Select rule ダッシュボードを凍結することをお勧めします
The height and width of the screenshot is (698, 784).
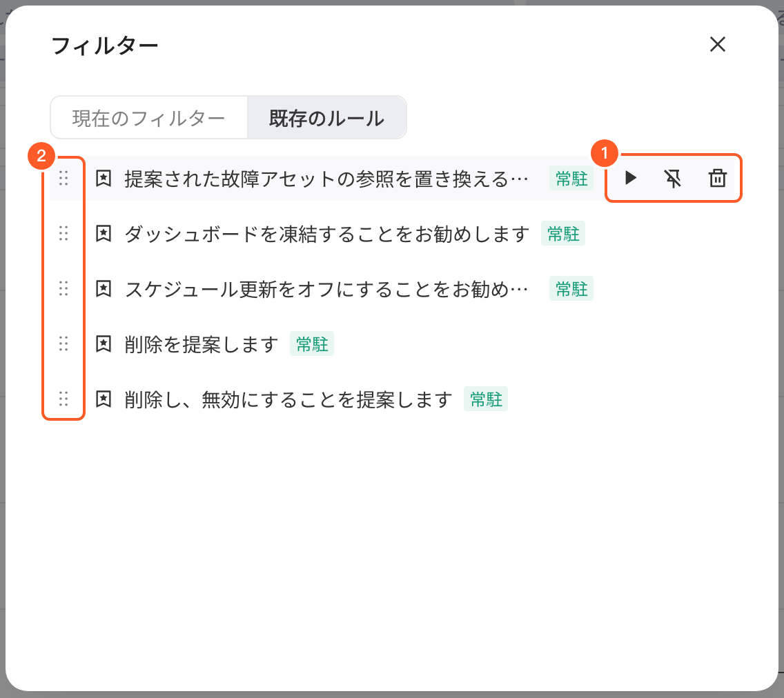(x=327, y=234)
